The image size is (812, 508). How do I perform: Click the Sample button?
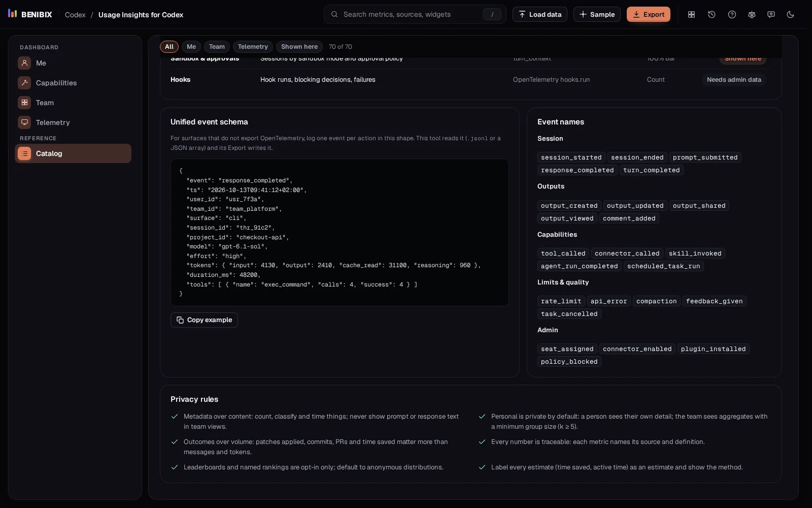point(597,14)
